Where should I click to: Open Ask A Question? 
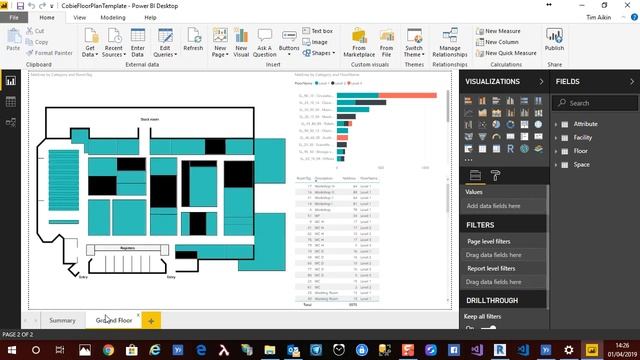point(264,42)
